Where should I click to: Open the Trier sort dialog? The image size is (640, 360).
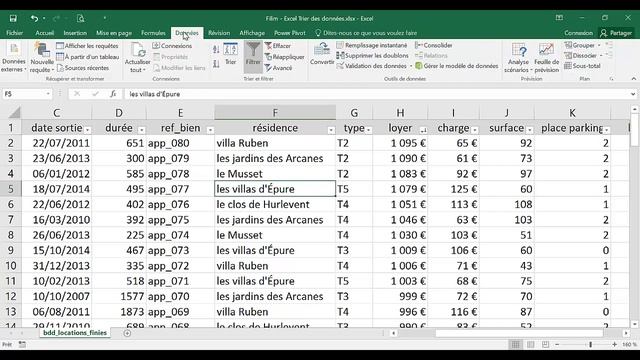pos(231,54)
